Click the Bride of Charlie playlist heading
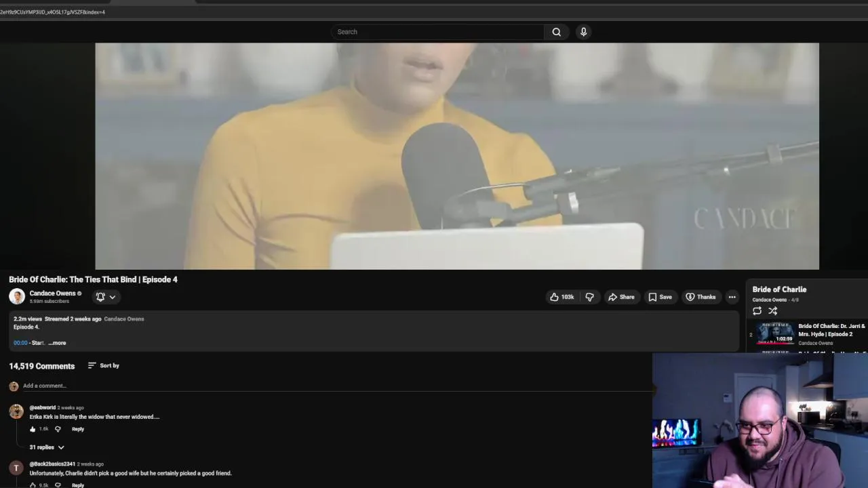 779,289
